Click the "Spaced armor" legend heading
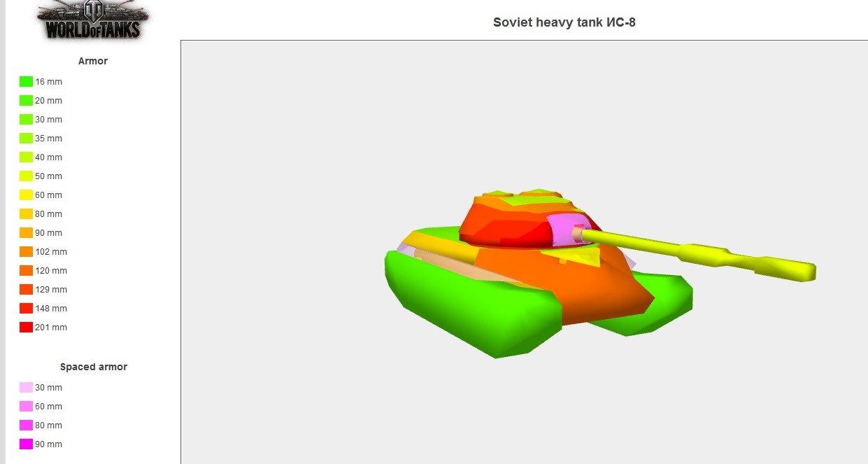The height and width of the screenshot is (464, 868). click(94, 367)
